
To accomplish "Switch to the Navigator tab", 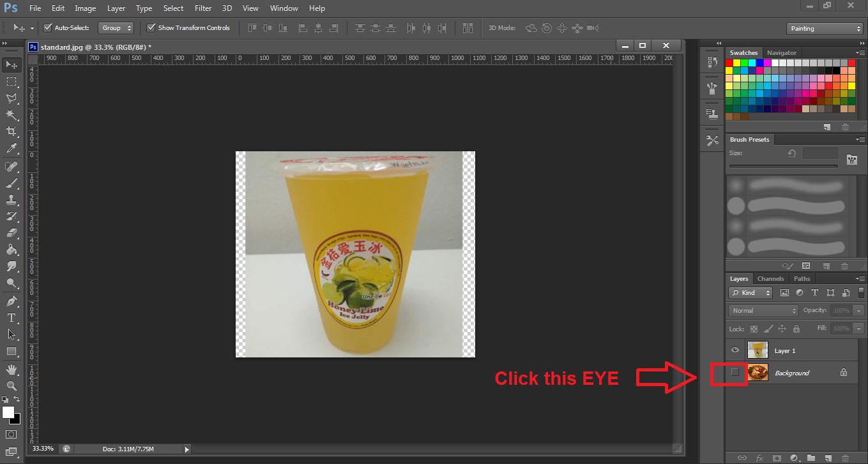I will click(782, 53).
